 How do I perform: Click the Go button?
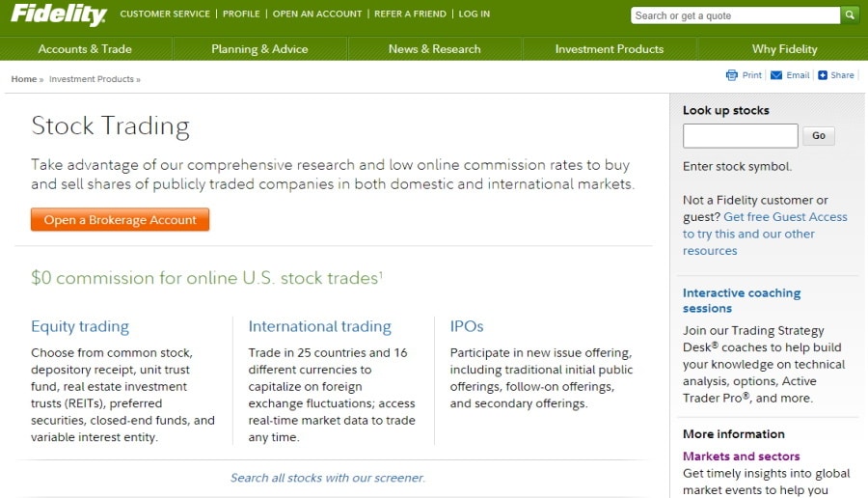819,136
